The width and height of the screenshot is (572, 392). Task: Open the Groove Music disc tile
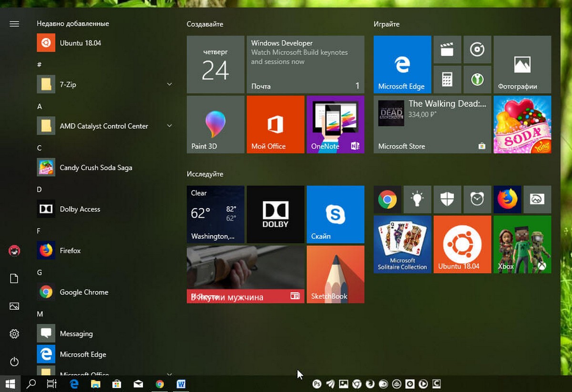click(477, 50)
